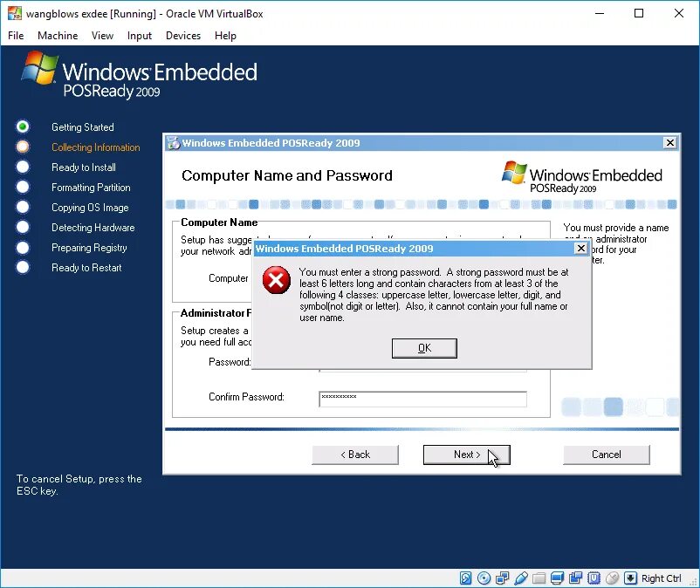700x588 pixels.
Task: Click the 'Computer Name and Password' heading
Action: (x=286, y=175)
